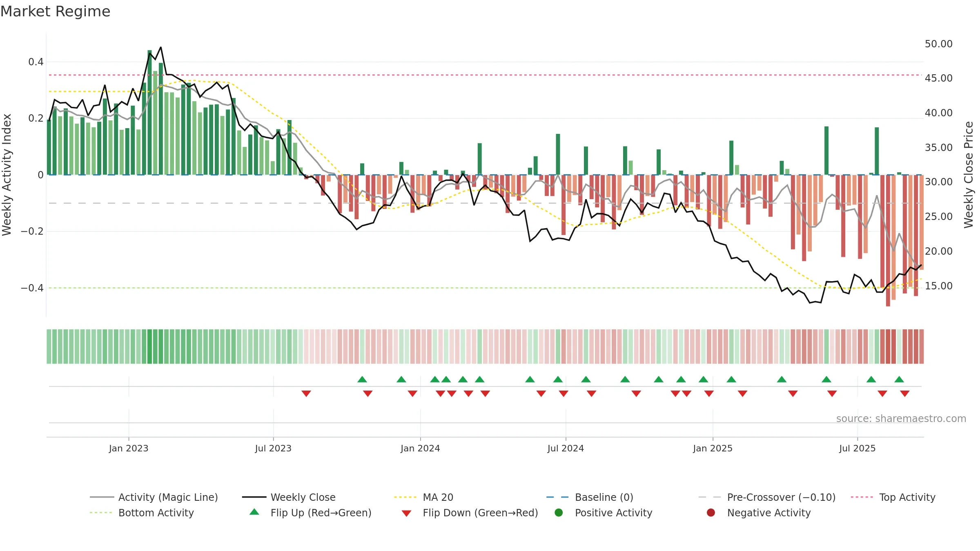Toggle the Top Activity legend entry

pyautogui.click(x=893, y=497)
